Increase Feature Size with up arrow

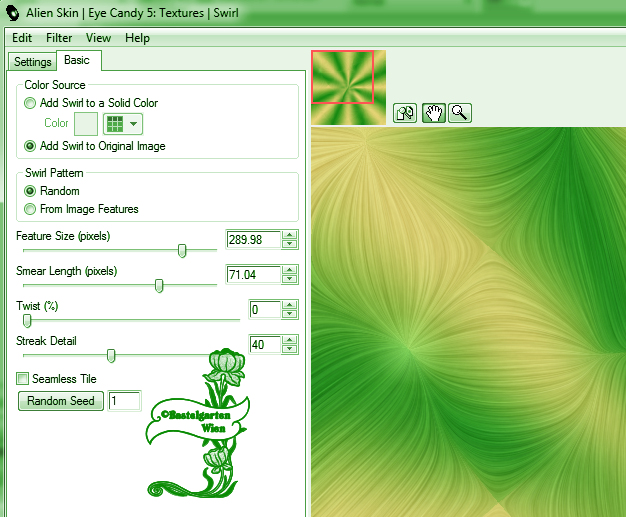tap(290, 235)
